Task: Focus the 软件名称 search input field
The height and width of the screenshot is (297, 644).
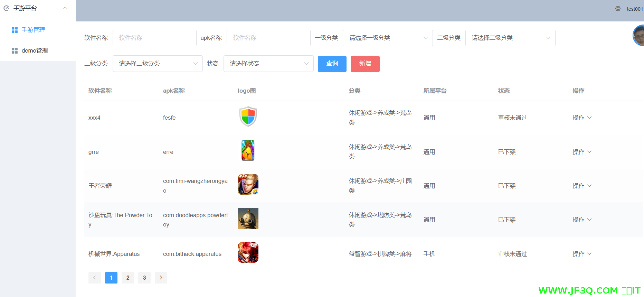Action: [154, 38]
